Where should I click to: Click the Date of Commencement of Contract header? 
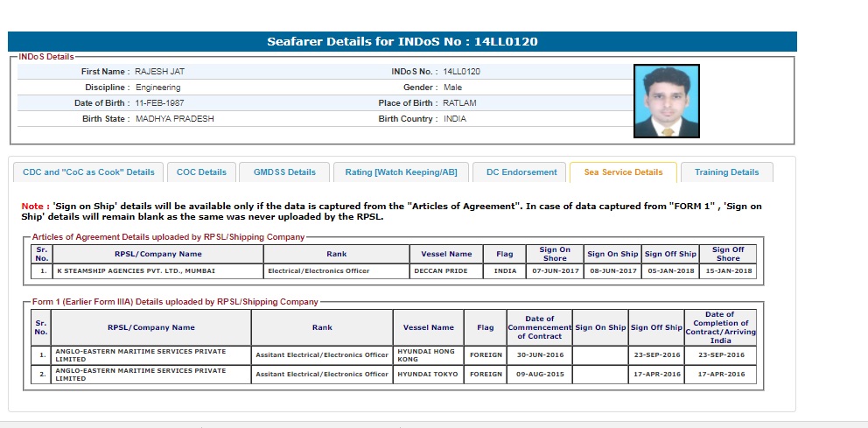539,327
